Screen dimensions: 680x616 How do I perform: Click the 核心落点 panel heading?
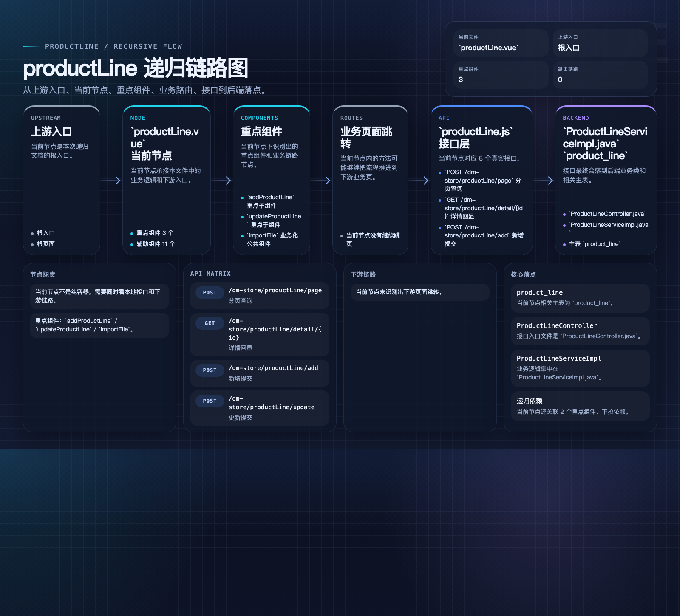[x=523, y=274]
